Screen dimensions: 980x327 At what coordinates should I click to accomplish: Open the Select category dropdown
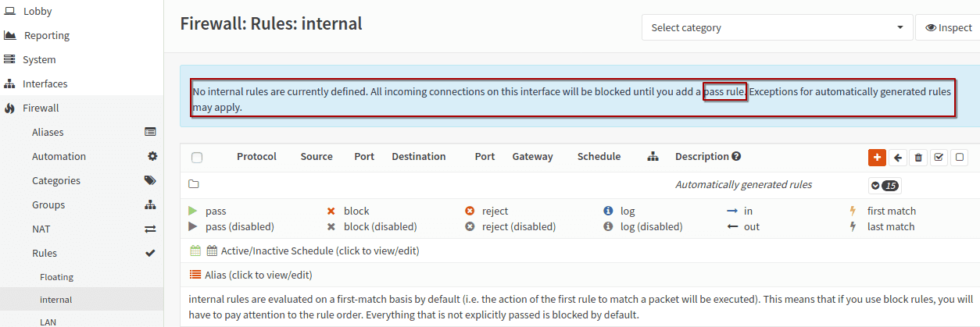coord(778,27)
